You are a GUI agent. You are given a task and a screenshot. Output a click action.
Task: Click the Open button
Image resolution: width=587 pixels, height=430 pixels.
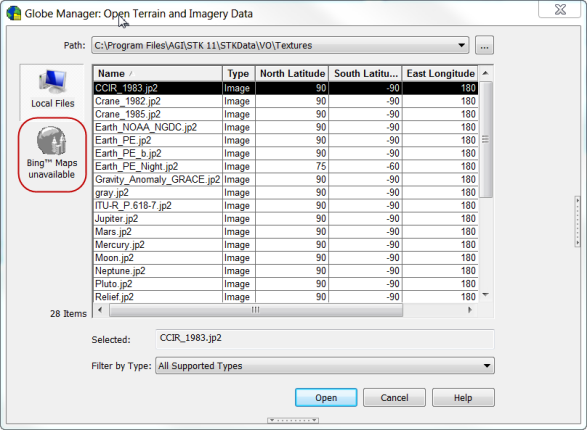326,397
